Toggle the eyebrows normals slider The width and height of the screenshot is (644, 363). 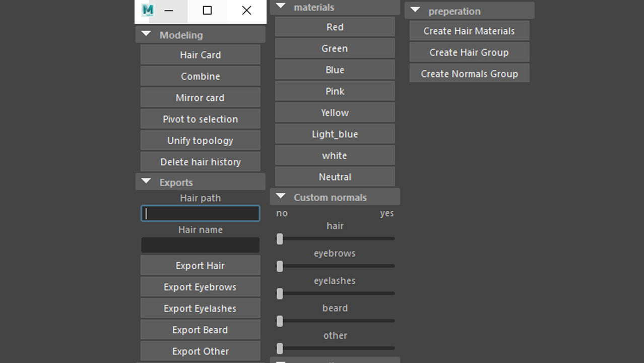pyautogui.click(x=280, y=266)
